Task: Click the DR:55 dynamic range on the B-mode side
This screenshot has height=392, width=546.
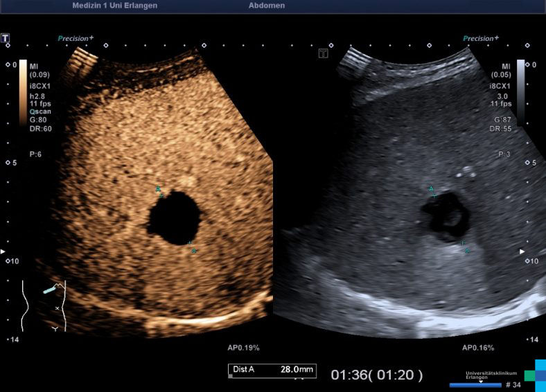Action: pos(500,129)
